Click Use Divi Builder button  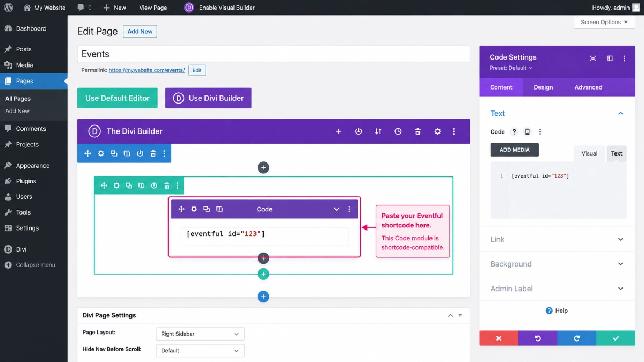click(x=208, y=98)
